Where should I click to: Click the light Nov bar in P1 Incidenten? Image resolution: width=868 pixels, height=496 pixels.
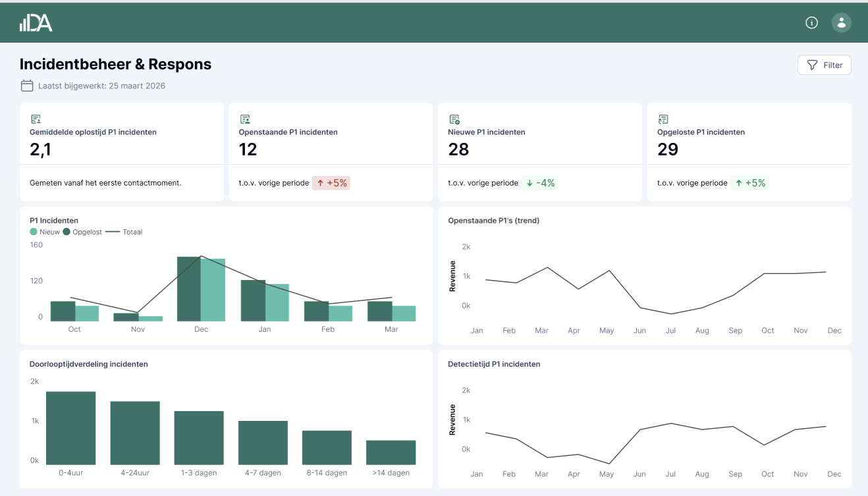coord(151,319)
